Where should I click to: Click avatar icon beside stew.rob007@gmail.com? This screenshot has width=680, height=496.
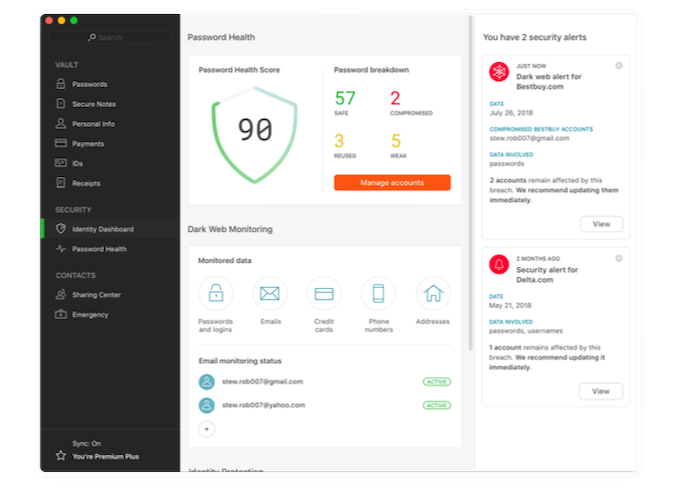tap(207, 382)
